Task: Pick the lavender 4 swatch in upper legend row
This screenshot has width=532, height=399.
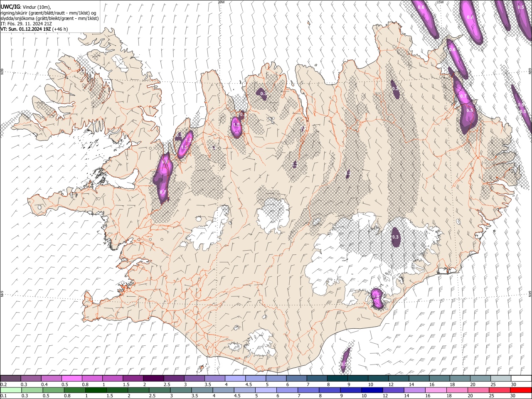Action: pos(235,378)
